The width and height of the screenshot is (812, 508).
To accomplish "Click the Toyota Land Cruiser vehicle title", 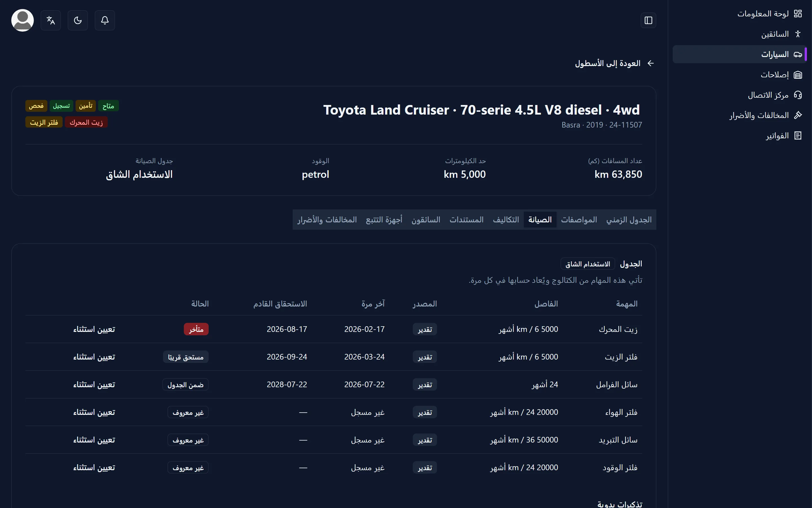I will [x=482, y=110].
